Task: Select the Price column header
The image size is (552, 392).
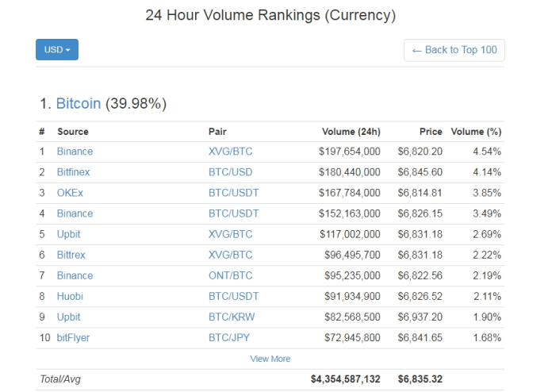Action: coord(431,132)
